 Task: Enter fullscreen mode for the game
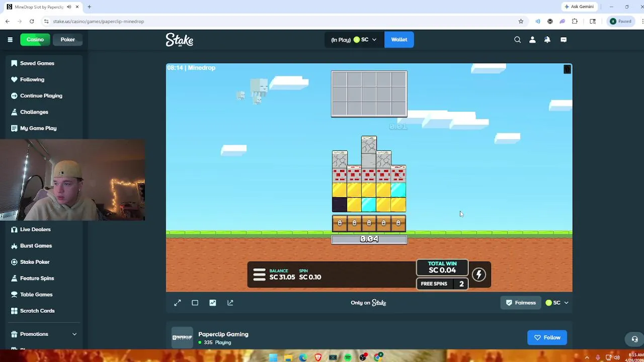point(178,303)
